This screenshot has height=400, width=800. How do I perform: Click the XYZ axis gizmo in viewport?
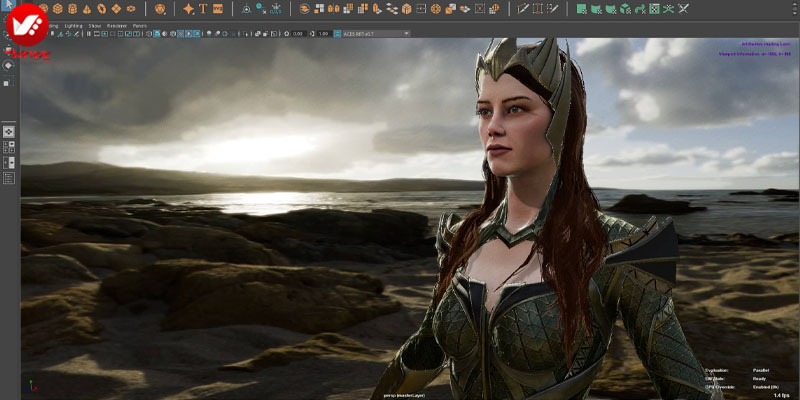click(30, 386)
